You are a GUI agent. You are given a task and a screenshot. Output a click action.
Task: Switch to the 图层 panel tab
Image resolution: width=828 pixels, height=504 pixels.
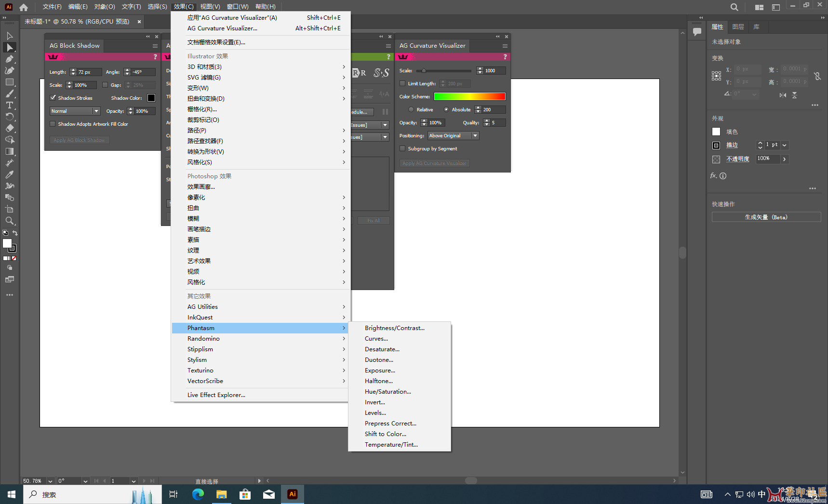click(738, 27)
